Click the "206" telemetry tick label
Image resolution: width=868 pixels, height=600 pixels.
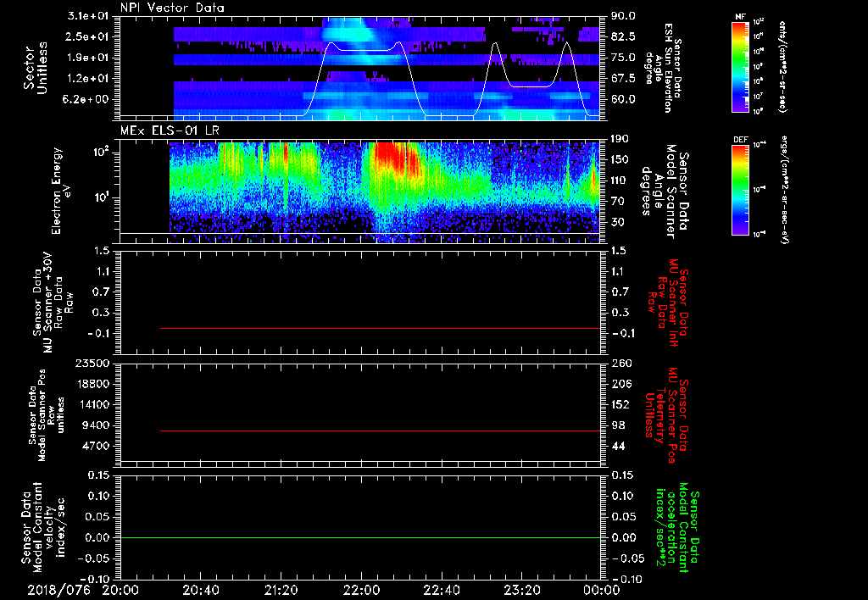point(620,384)
